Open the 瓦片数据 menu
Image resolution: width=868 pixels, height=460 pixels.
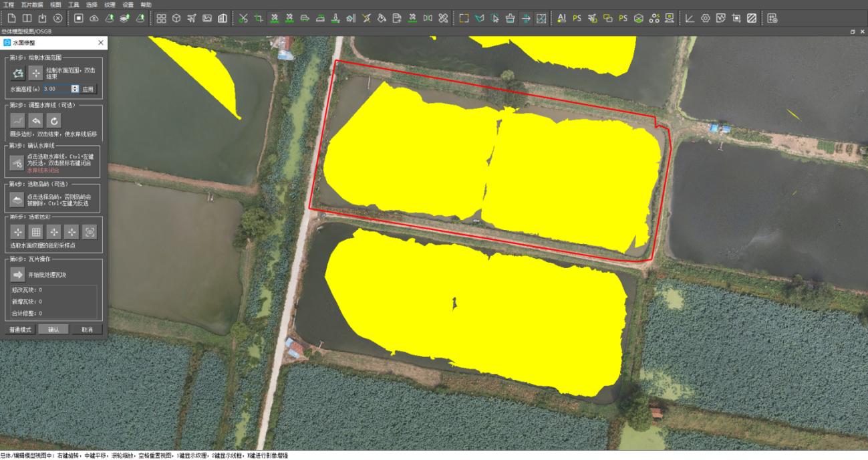pyautogui.click(x=32, y=4)
